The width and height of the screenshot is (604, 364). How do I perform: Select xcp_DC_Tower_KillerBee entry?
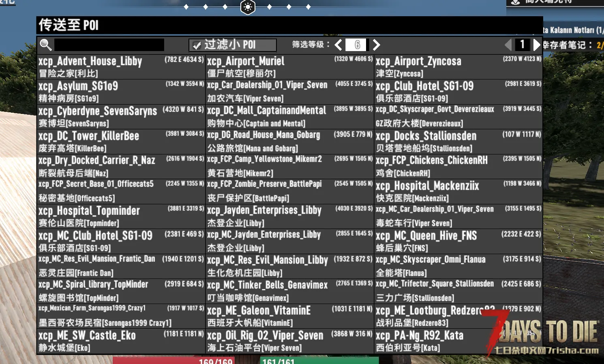(121, 141)
